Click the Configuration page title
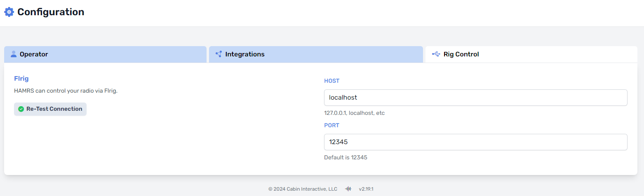Screen dimensions: 644x196 [x=51, y=12]
